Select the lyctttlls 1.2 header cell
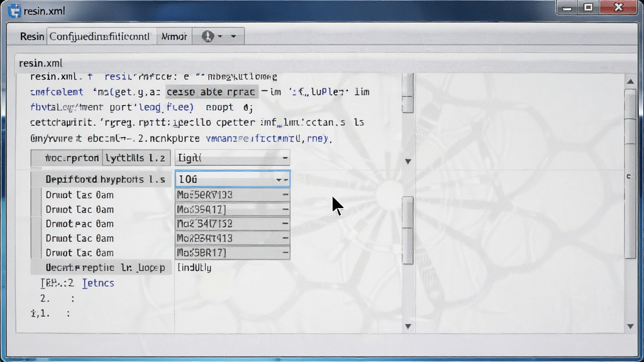The width and height of the screenshot is (644, 362). tap(136, 158)
